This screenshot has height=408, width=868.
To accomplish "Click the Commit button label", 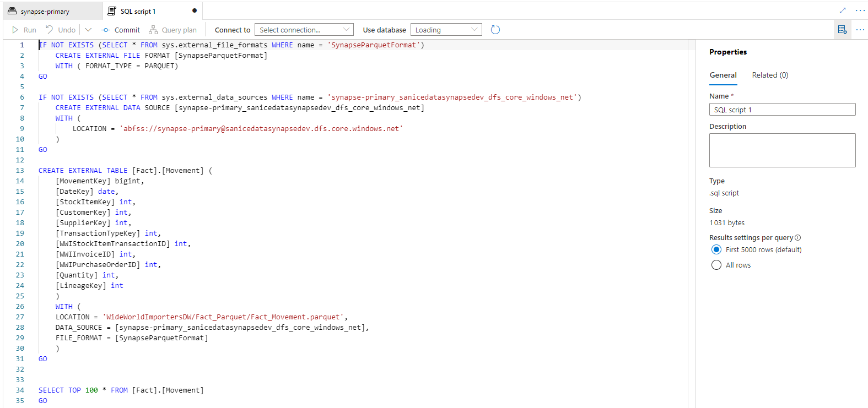I will 127,30.
